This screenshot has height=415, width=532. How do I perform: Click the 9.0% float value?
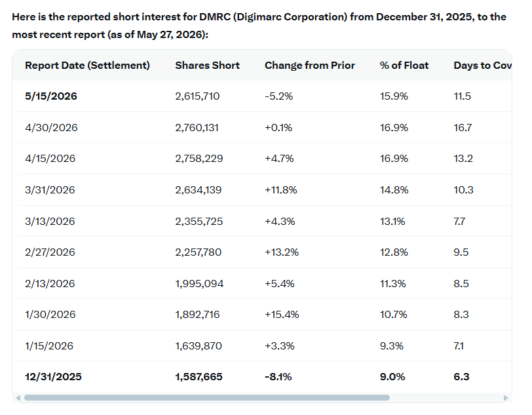click(392, 376)
